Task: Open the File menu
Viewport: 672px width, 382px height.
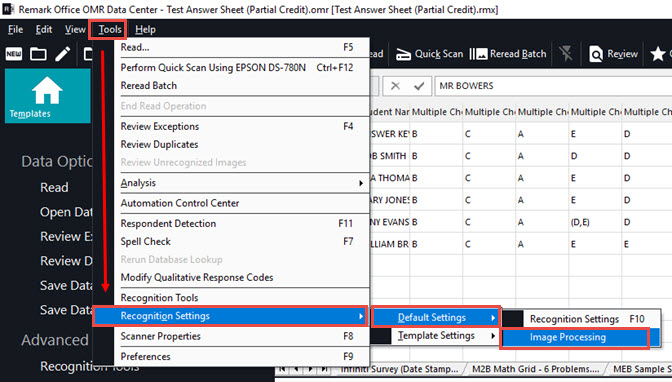Action: point(15,30)
